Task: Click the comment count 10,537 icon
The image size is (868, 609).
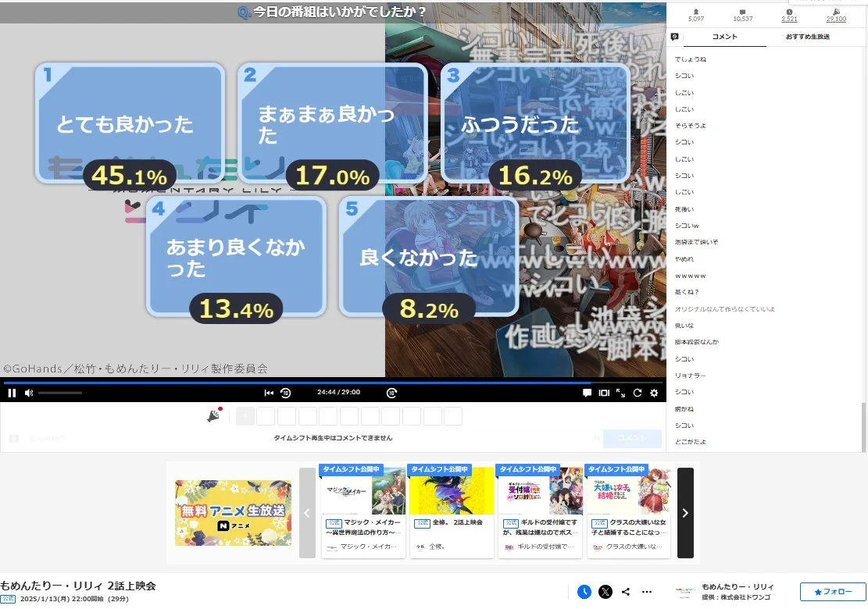Action: [x=742, y=16]
